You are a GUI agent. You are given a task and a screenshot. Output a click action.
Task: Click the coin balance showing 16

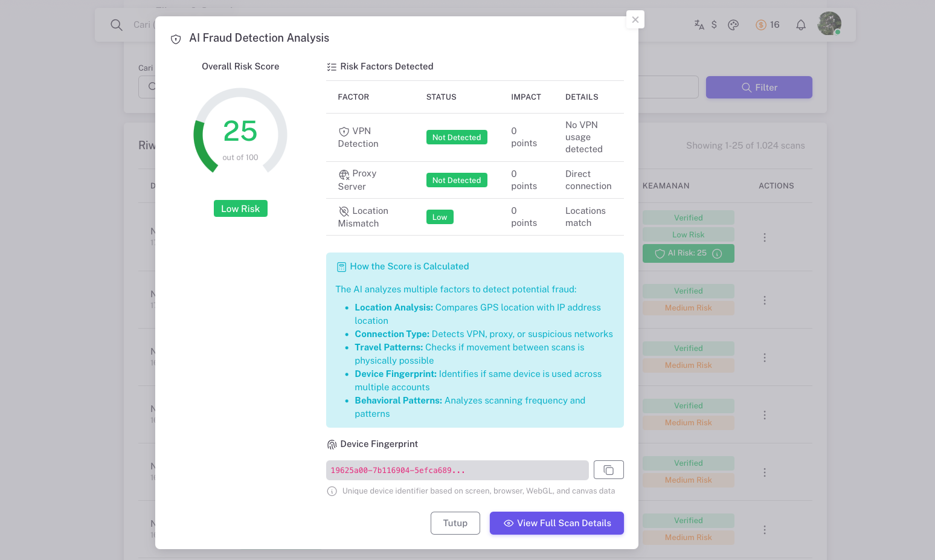[x=768, y=25]
